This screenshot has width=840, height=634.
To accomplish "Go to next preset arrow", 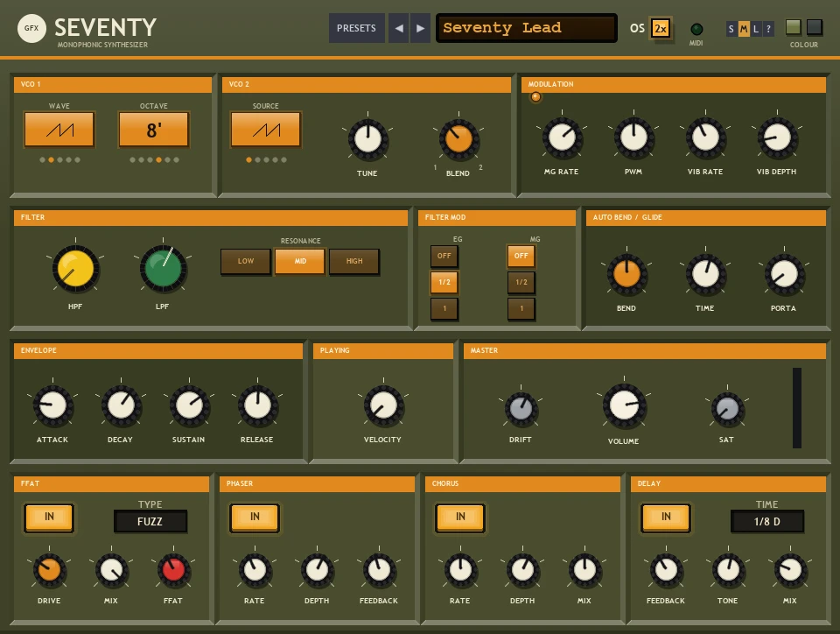I will click(x=420, y=28).
